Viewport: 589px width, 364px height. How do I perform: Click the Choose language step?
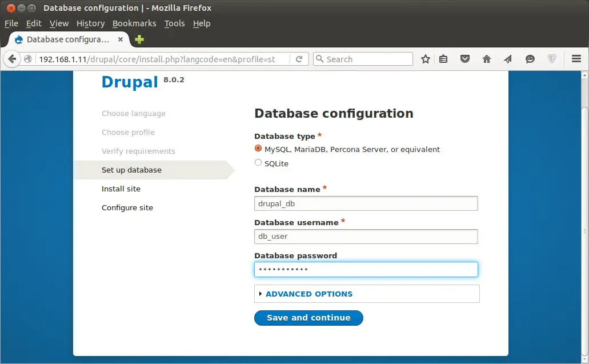point(133,114)
